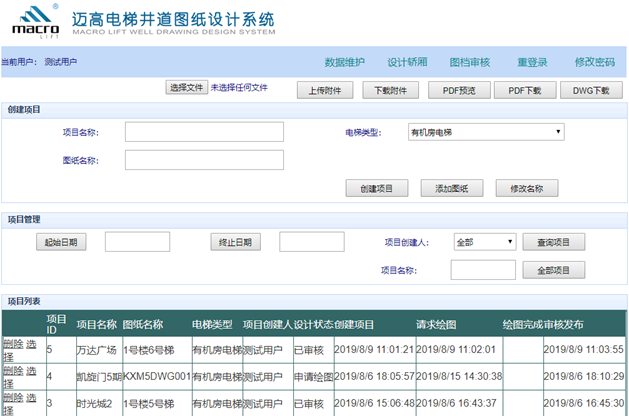Screen dimensions: 629x416
Task: Click the 重登录 link
Action: pyautogui.click(x=532, y=62)
